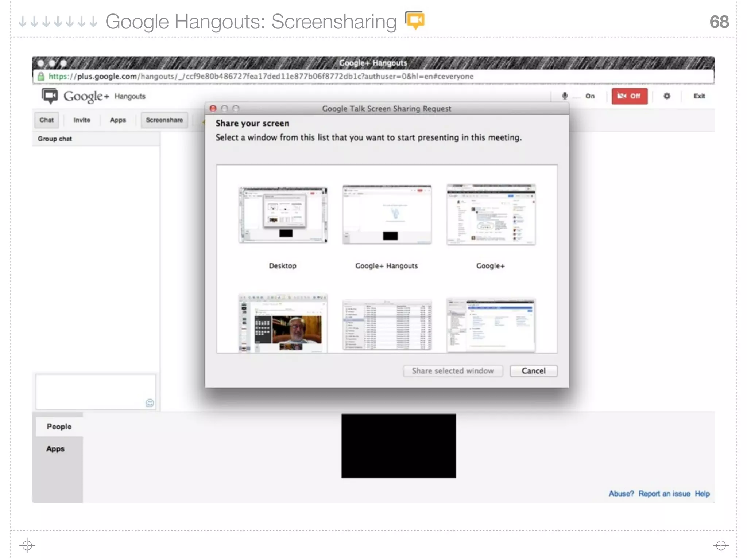Close the Screen Sharing Request dialog
This screenshot has width=747, height=560.
pyautogui.click(x=213, y=109)
